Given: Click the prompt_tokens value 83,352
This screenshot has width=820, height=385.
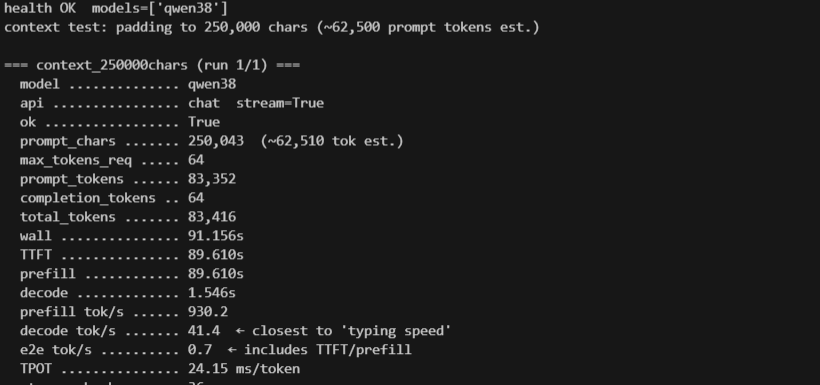Looking at the screenshot, I should click(212, 179).
